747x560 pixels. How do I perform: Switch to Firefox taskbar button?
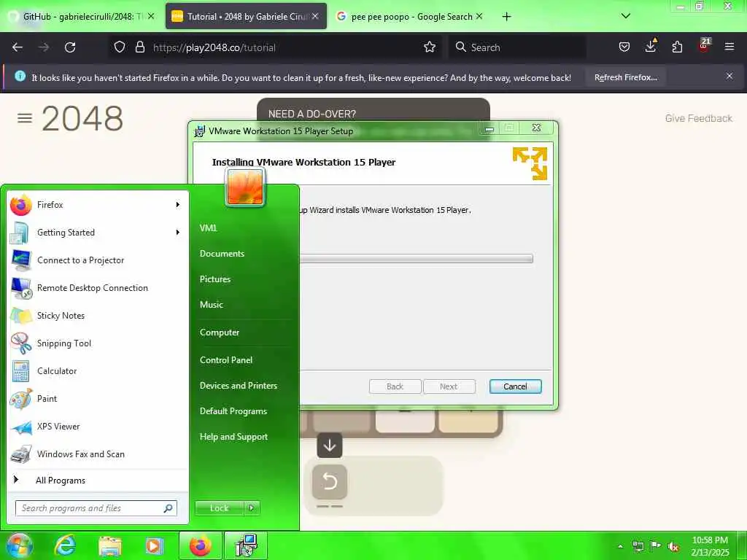pyautogui.click(x=200, y=545)
